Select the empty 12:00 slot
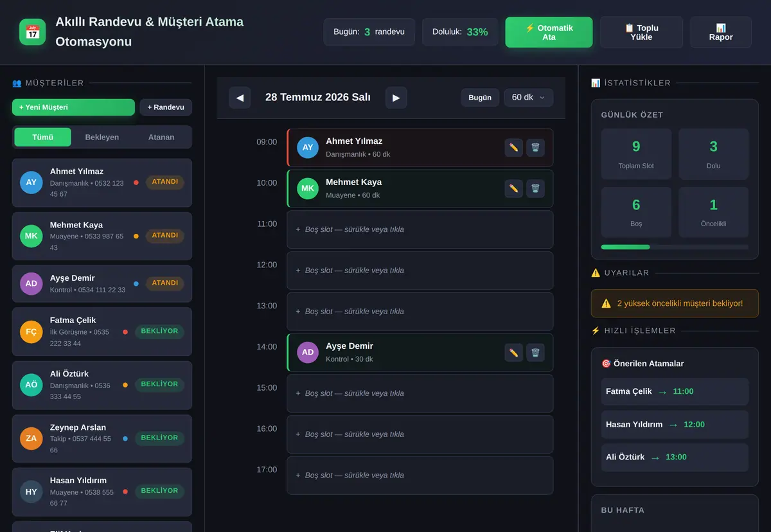 click(420, 270)
